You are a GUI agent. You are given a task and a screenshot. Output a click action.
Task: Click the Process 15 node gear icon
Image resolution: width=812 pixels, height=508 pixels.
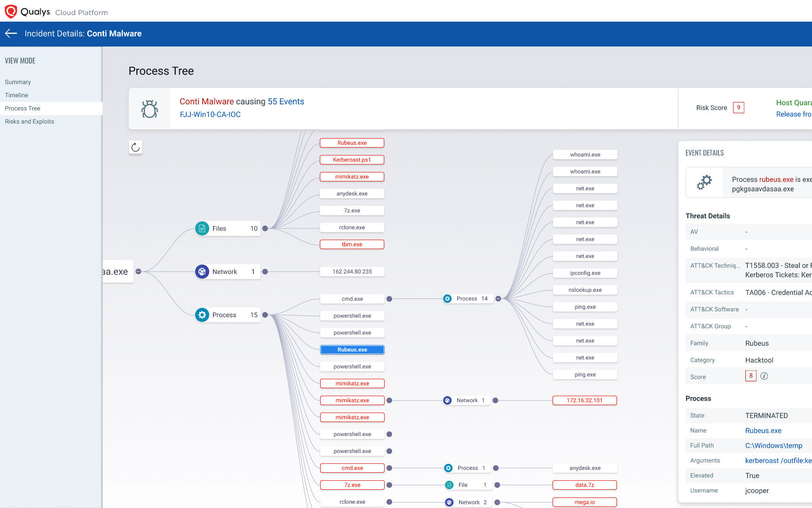tap(202, 315)
